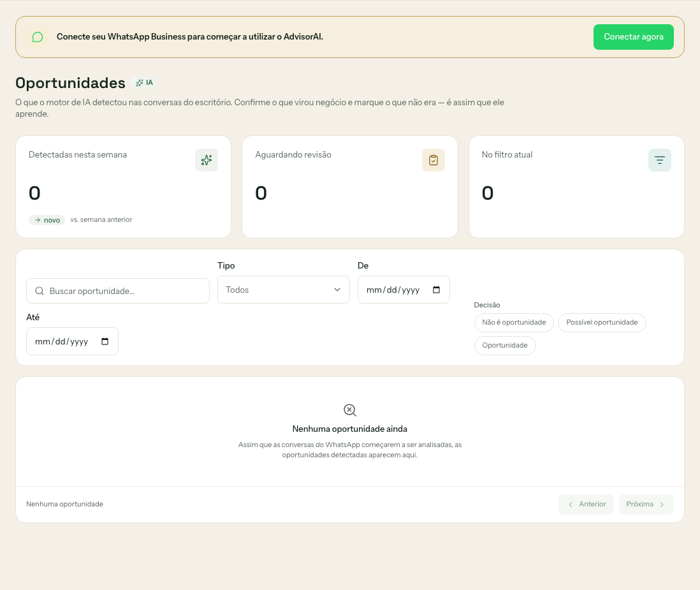This screenshot has height=590, width=700.
Task: Click the Decisão filter label
Action: click(487, 305)
